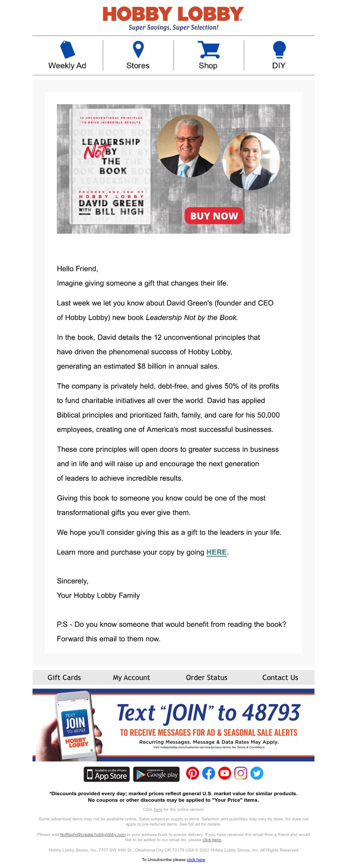Click the Shop cart icon
Screen dimensions: 347x868
(x=208, y=49)
